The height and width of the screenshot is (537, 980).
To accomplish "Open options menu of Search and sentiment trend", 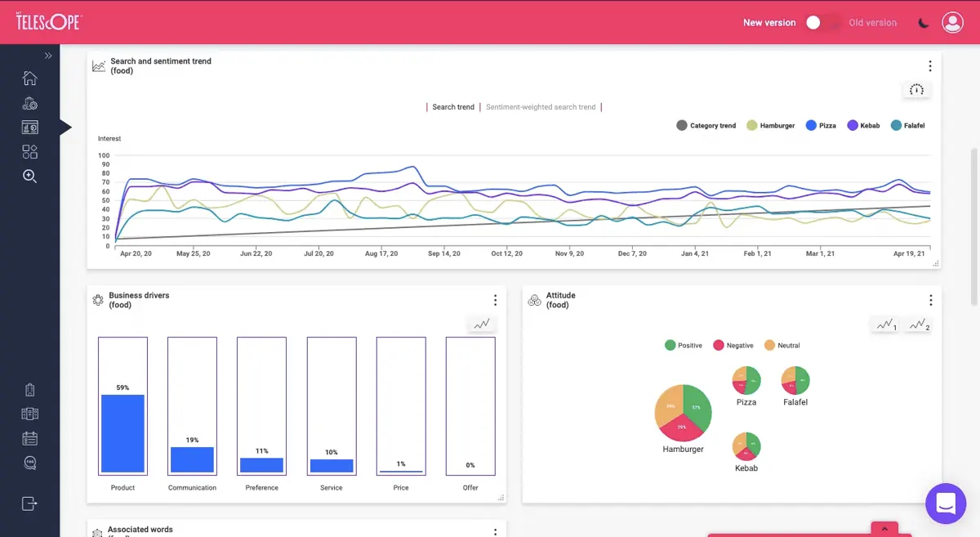I will pos(930,66).
